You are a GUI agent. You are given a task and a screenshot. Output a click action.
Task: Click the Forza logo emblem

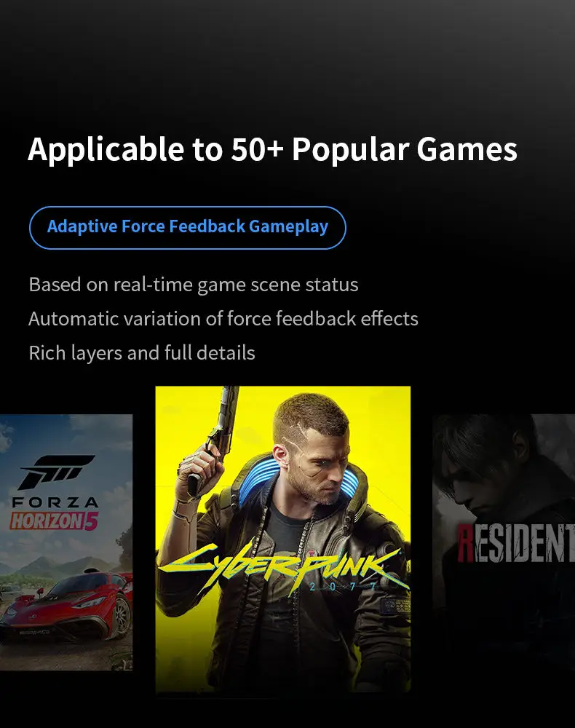coord(56,472)
